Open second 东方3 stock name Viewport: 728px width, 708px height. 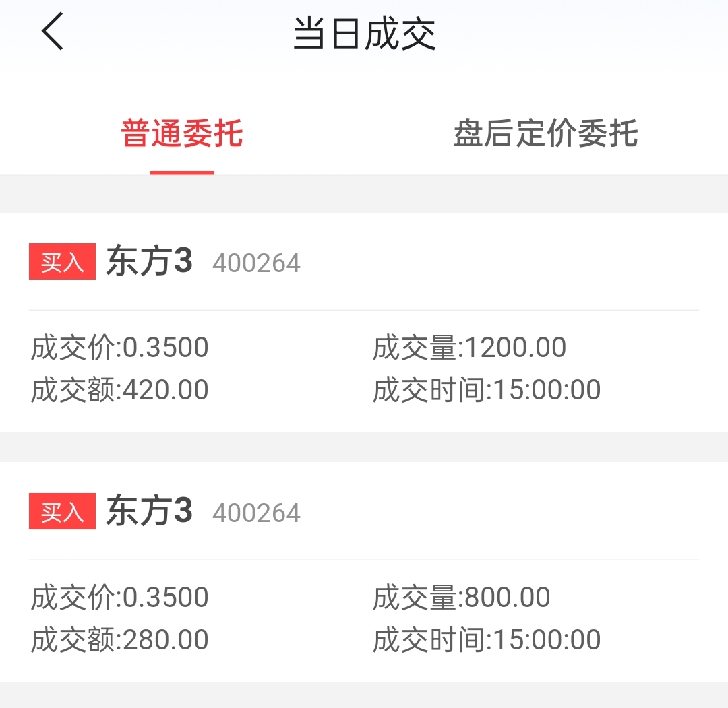pos(149,511)
